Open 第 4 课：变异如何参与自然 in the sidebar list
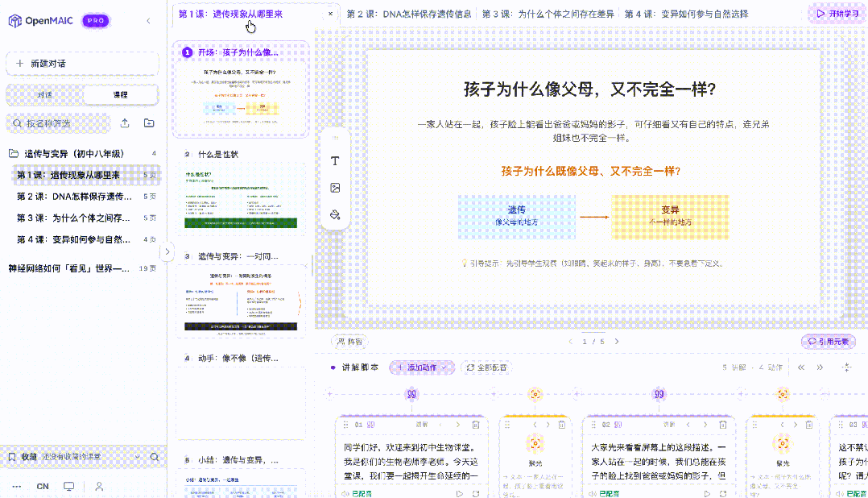 pyautogui.click(x=86, y=239)
